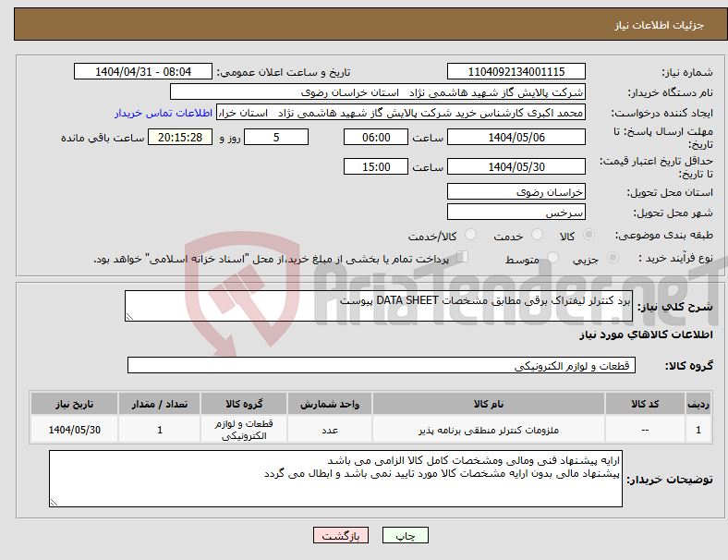This screenshot has width=728, height=560.
Task: Click the request creator field محمد اکبری
Action: point(401,113)
